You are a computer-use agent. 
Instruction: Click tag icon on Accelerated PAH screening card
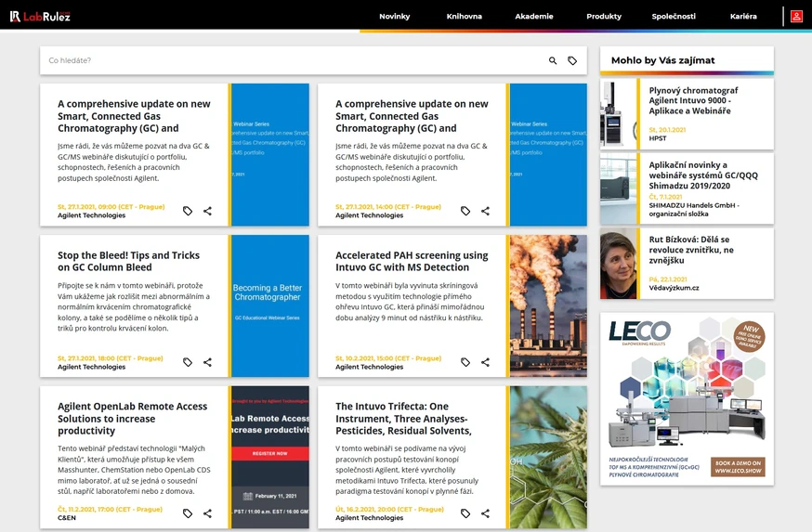coord(465,362)
